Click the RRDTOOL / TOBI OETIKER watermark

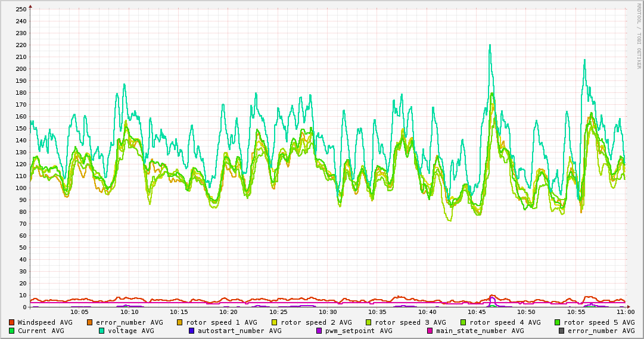pos(639,36)
